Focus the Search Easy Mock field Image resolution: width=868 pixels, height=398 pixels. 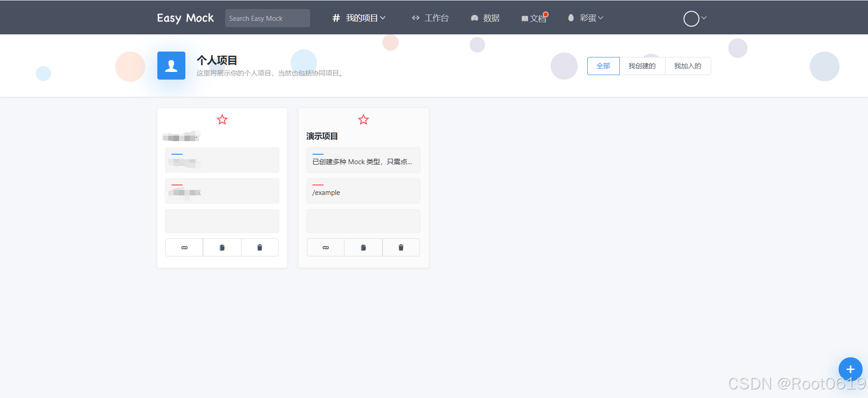268,18
